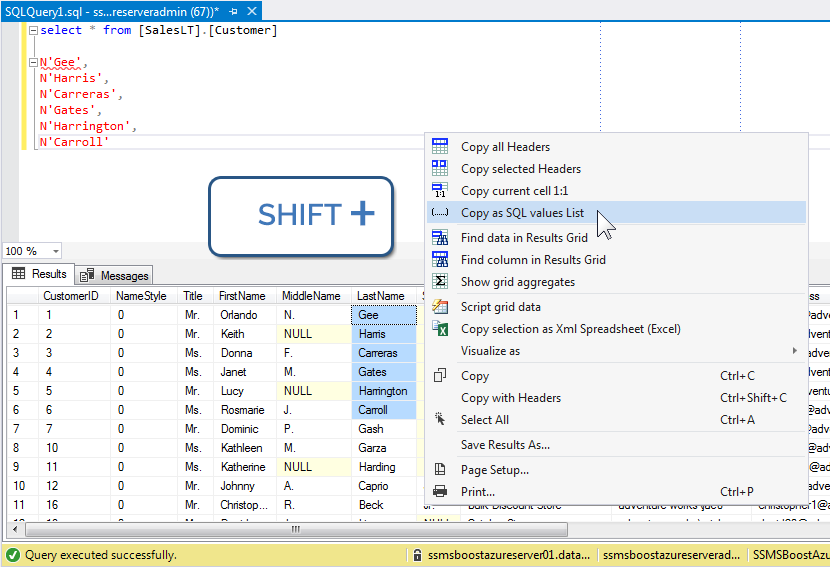Switch to the Messages tab
The image size is (830, 567).
(114, 275)
